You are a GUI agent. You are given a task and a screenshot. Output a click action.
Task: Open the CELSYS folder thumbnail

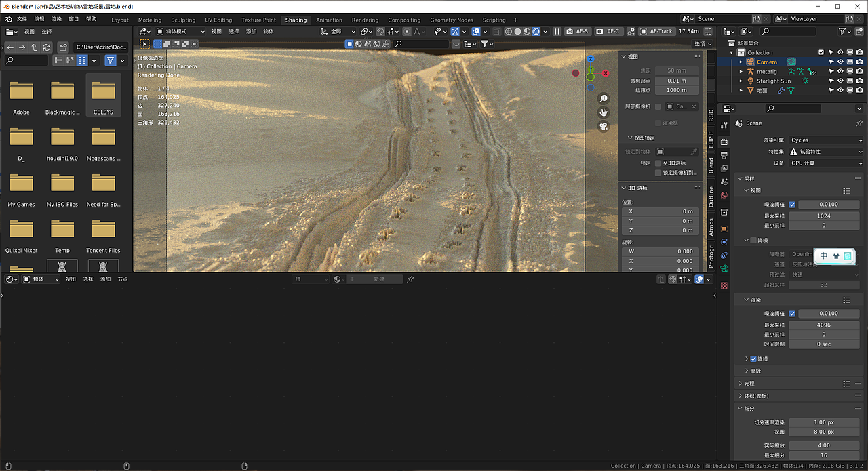tap(103, 90)
